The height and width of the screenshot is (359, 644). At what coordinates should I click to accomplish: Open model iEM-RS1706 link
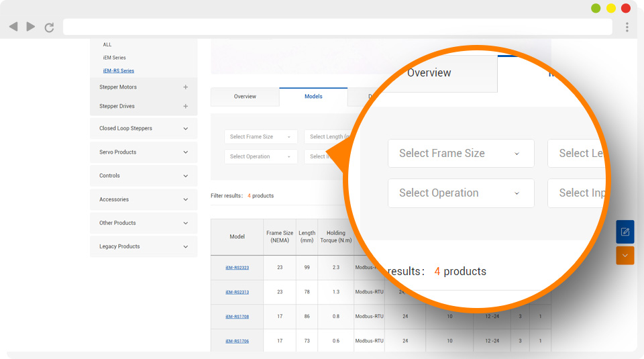(237, 342)
